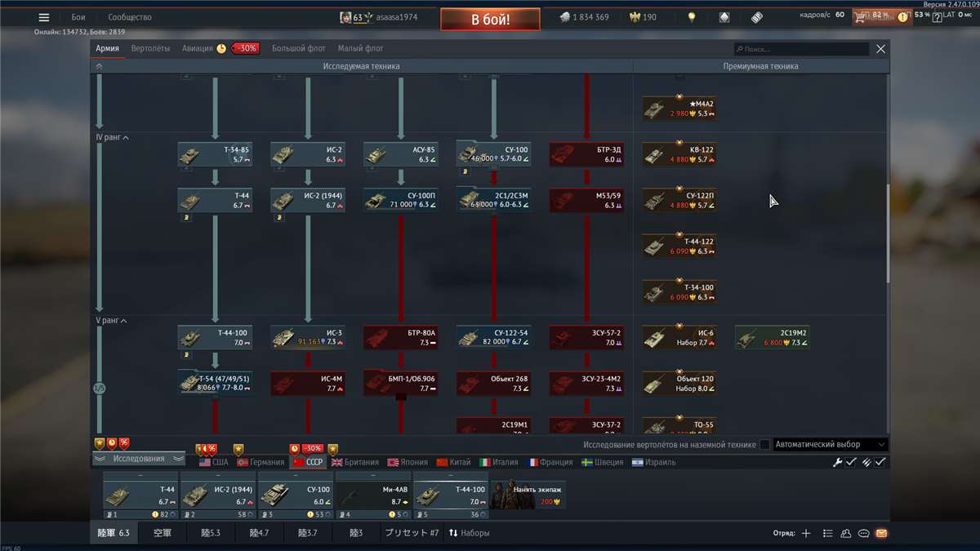Screen dimensions: 980x551
Task: Open the main hamburger menu
Action: [x=44, y=17]
